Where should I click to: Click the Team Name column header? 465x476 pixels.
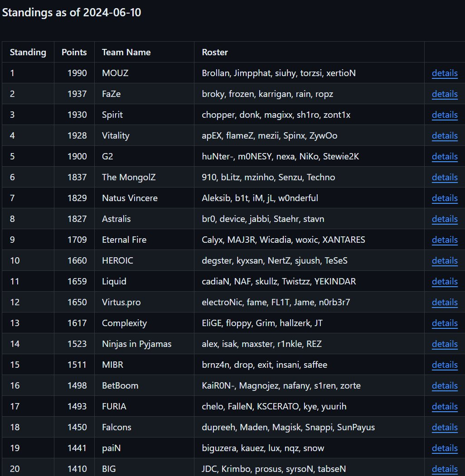coord(126,52)
